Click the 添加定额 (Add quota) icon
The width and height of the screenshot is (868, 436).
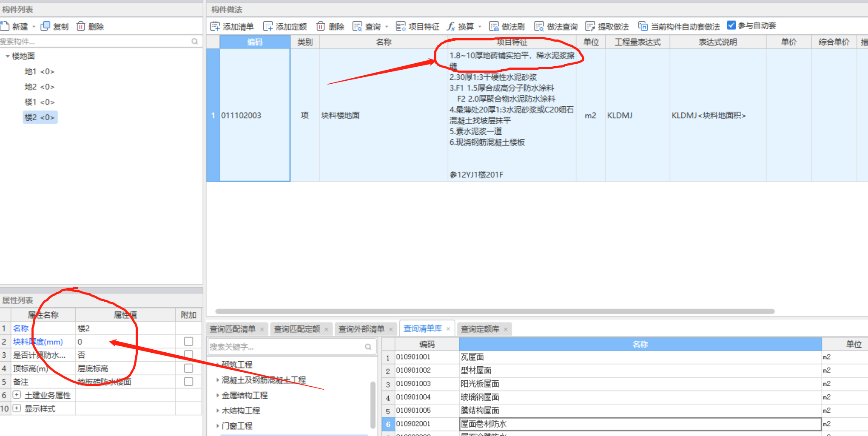pos(268,26)
